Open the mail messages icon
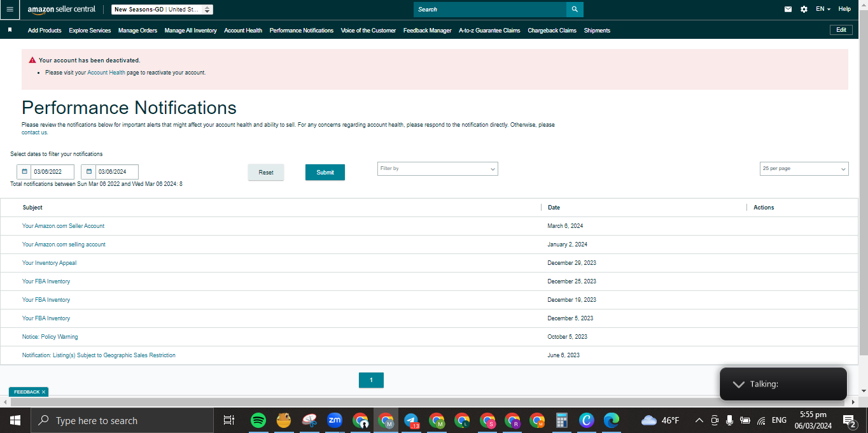 [788, 10]
